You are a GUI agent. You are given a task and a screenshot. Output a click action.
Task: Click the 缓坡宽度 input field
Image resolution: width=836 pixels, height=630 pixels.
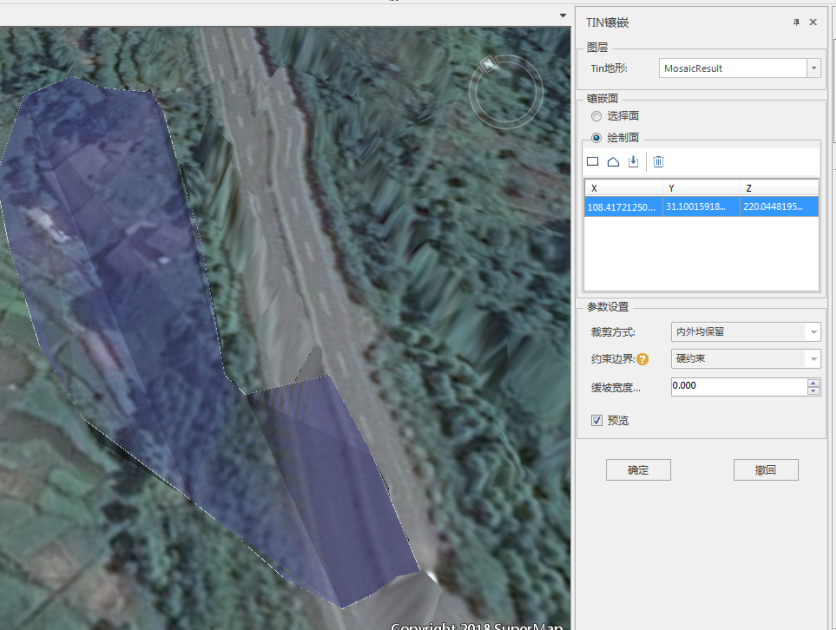[736, 387]
